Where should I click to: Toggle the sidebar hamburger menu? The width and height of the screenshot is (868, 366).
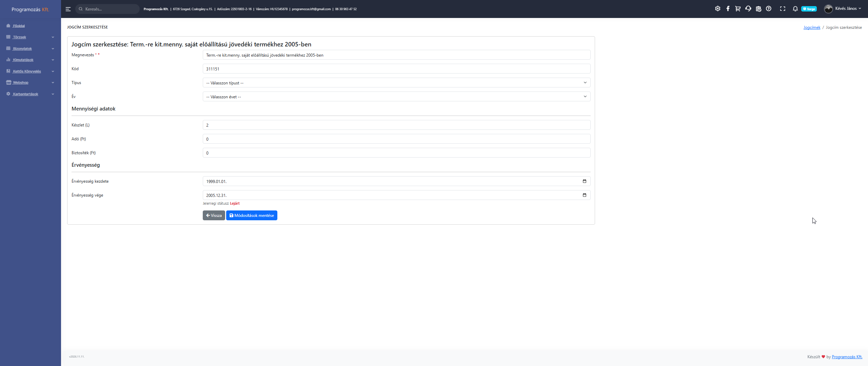[x=68, y=9]
